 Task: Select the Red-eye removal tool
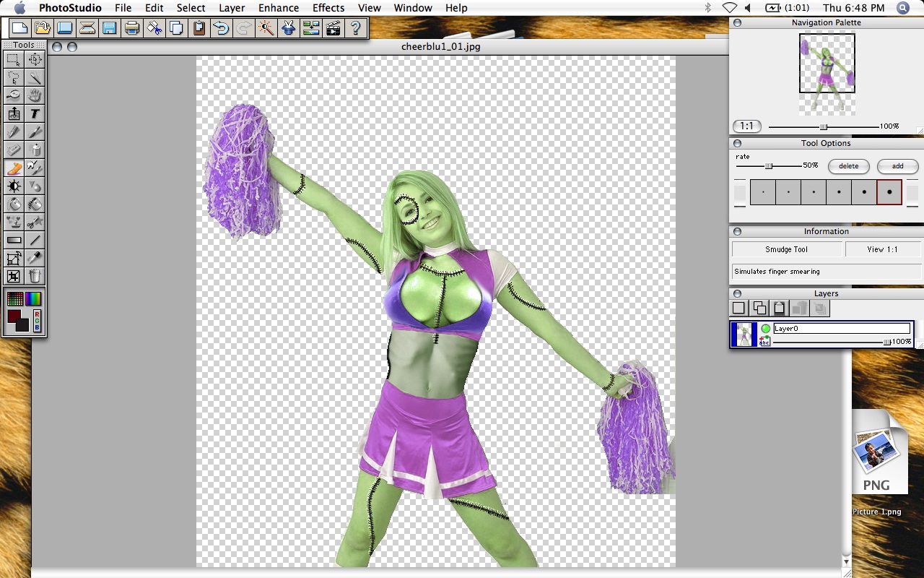[x=35, y=168]
